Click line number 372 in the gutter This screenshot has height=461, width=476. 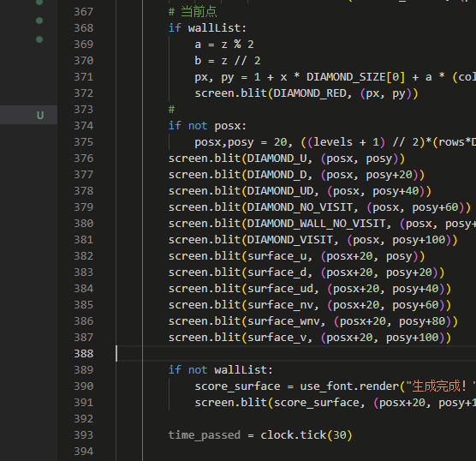[x=84, y=93]
